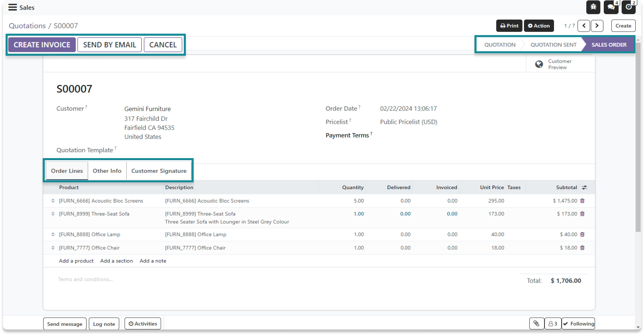Create a new quotation
Viewport: 644px width, 335px height.
click(623, 26)
